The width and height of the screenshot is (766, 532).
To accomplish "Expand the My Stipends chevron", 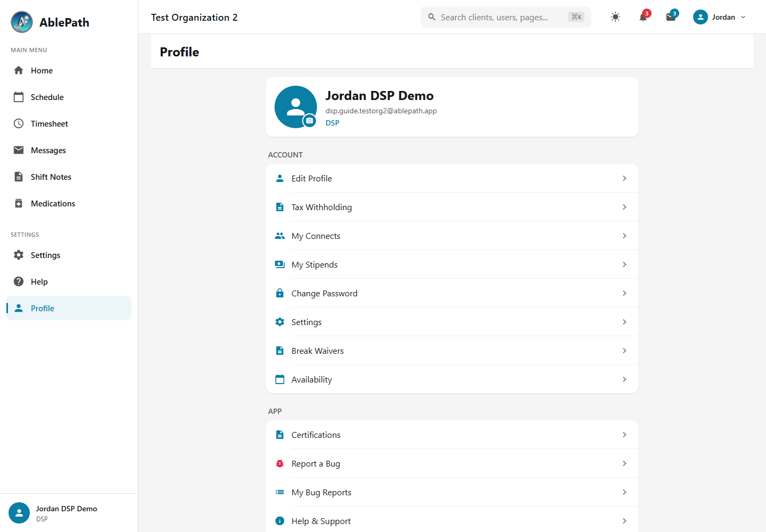I will click(625, 264).
